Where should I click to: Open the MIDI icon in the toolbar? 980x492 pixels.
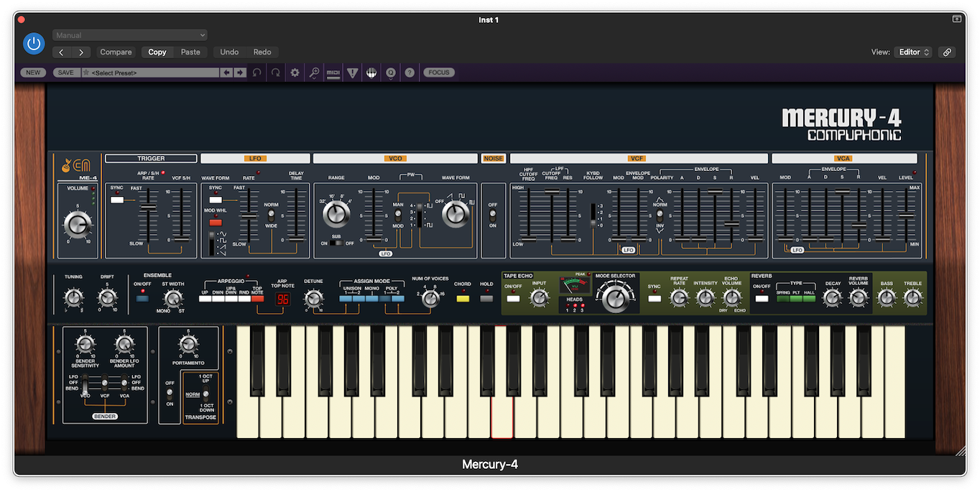(333, 73)
